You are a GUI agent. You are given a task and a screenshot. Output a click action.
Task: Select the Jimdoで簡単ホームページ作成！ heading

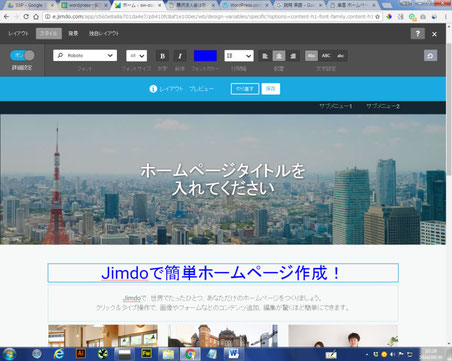(x=223, y=273)
